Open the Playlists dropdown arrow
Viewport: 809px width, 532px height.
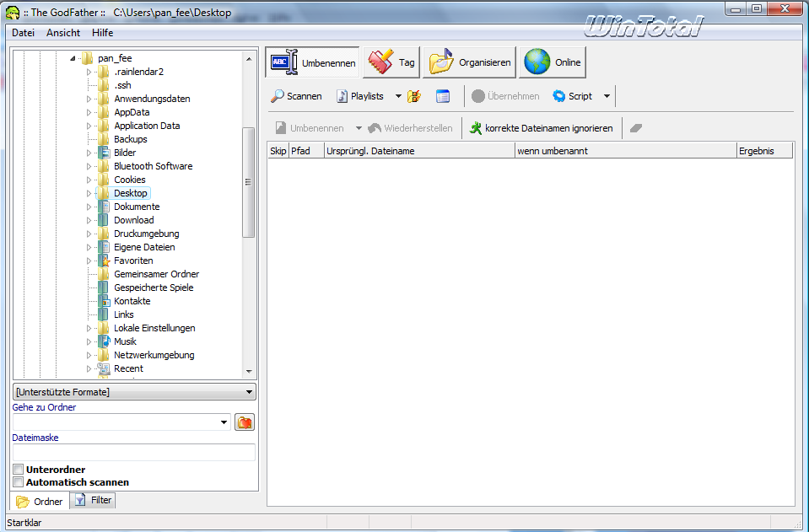pyautogui.click(x=398, y=96)
